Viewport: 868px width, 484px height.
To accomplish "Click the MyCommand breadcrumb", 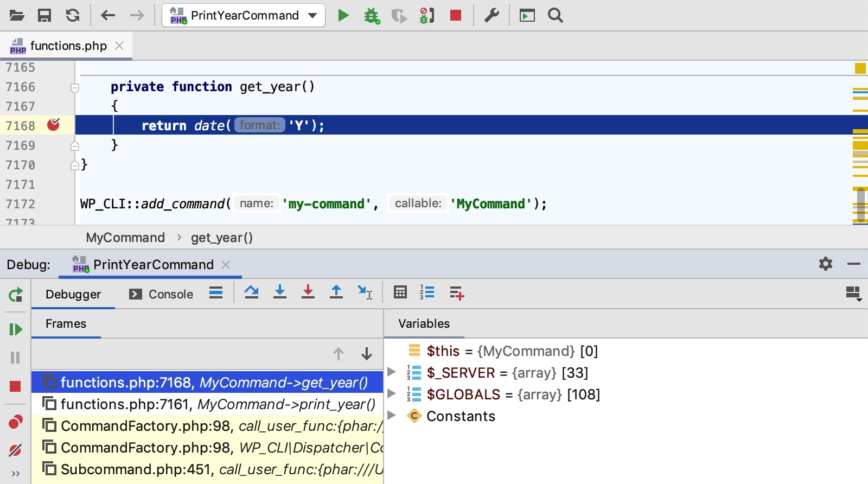I will [x=125, y=238].
